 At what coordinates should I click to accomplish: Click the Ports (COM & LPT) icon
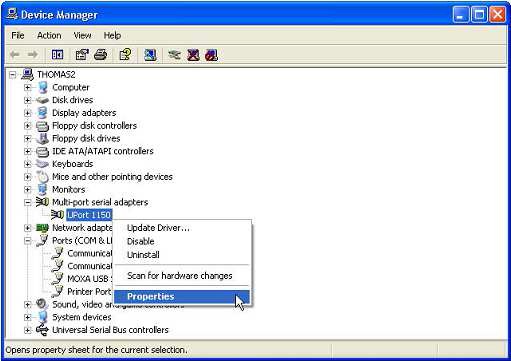tap(42, 240)
